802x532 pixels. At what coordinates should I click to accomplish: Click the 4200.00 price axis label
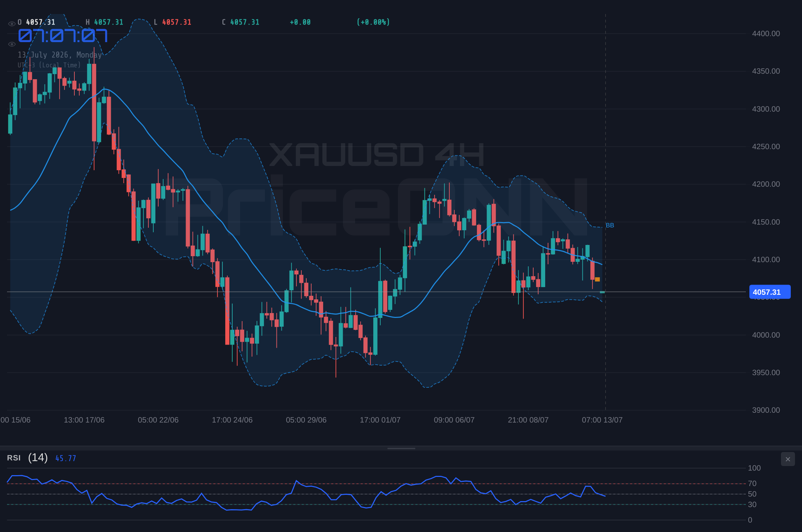point(766,184)
